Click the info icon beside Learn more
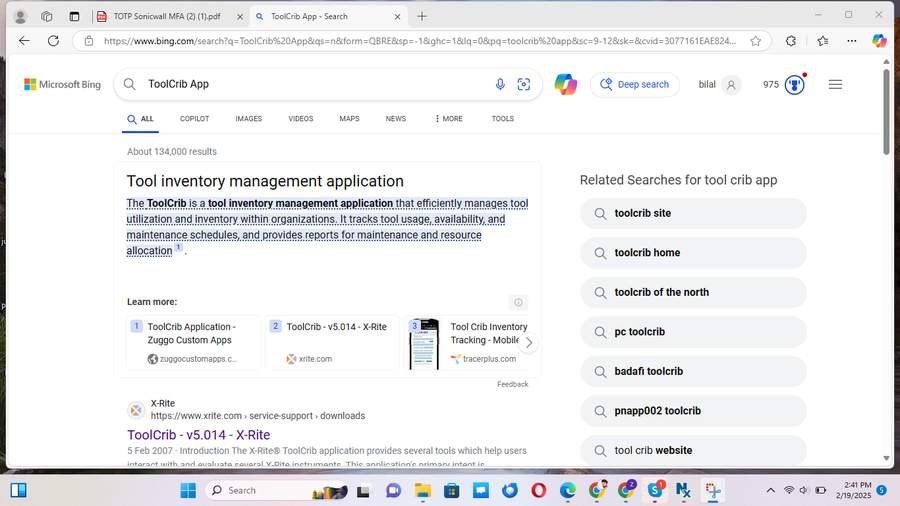The image size is (900, 506). [518, 302]
